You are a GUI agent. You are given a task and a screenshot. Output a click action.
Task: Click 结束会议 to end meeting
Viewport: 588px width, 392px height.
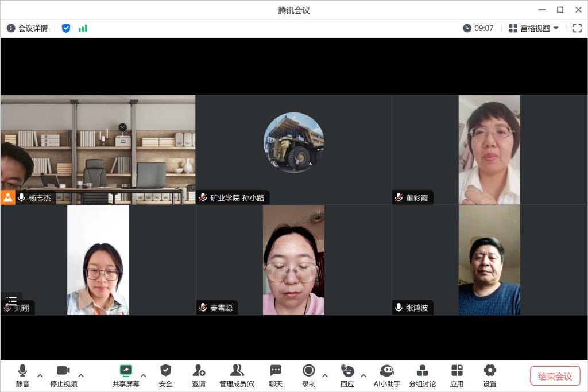coord(555,376)
